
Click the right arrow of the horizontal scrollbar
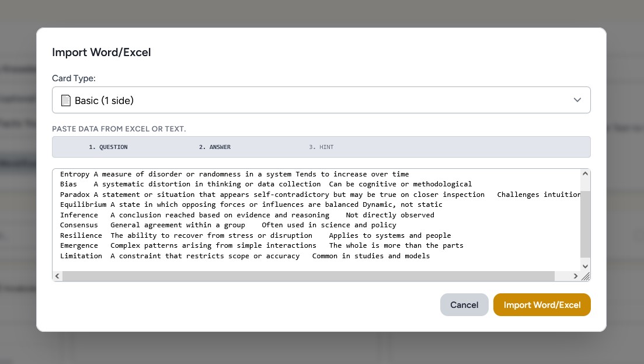pyautogui.click(x=575, y=276)
